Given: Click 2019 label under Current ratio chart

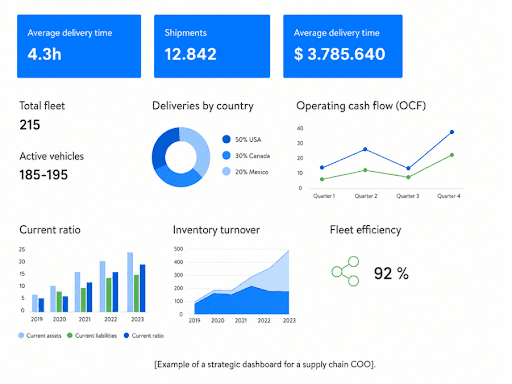Looking at the screenshot, I should click(x=37, y=319).
